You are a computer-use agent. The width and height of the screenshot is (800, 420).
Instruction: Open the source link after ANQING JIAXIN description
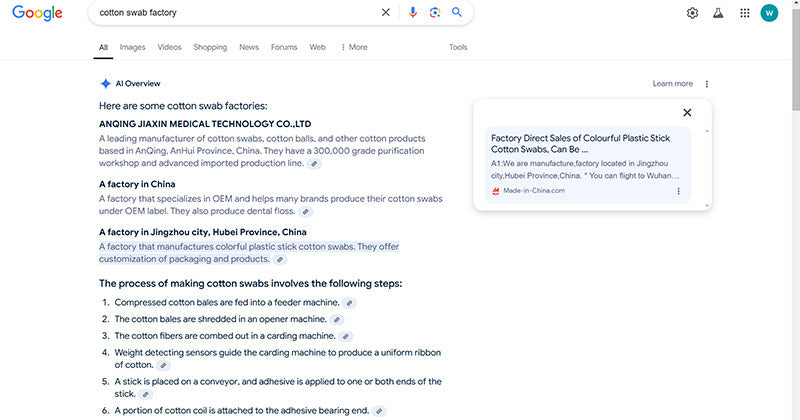coord(314,163)
